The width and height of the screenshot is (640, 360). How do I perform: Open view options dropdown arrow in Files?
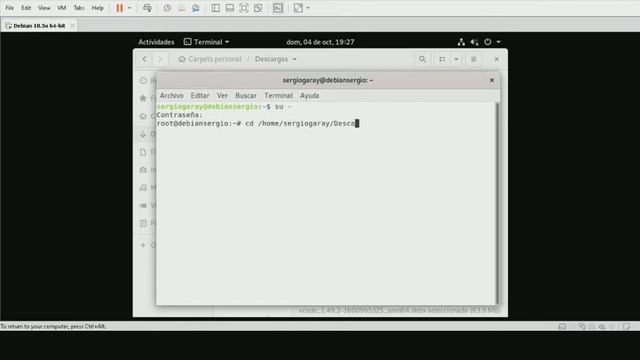click(x=456, y=59)
